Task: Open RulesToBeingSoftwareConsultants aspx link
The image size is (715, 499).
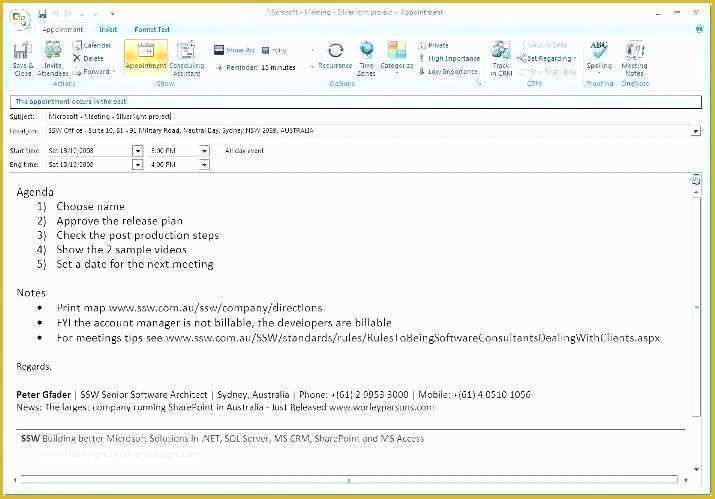Action: (412, 338)
